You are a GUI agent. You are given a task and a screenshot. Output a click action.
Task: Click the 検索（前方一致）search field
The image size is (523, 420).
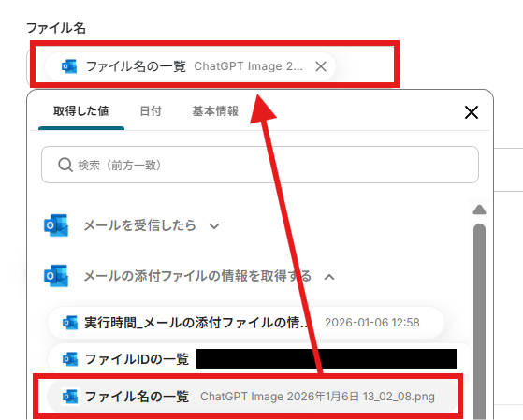coord(260,165)
